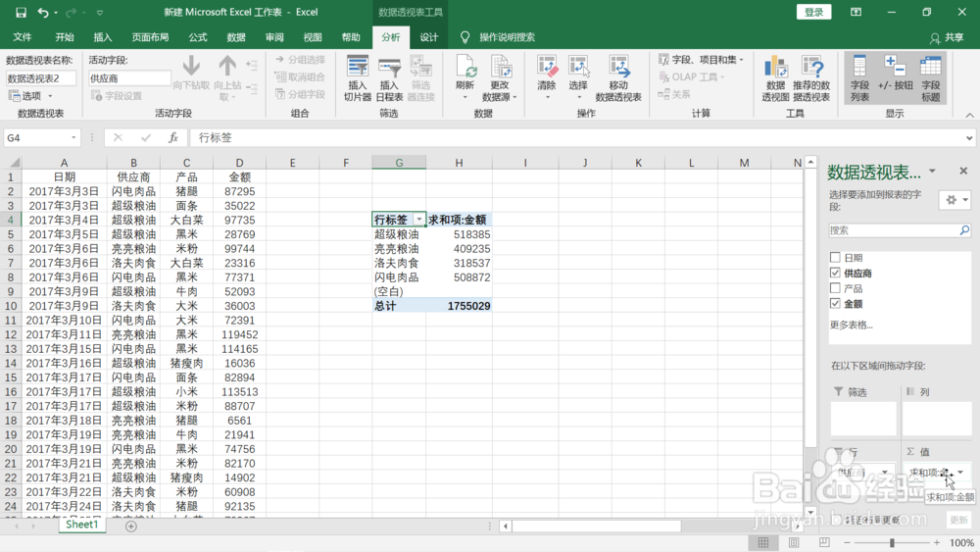Click the 登录 sign-in button
Viewport: 980px width, 552px height.
pos(813,12)
